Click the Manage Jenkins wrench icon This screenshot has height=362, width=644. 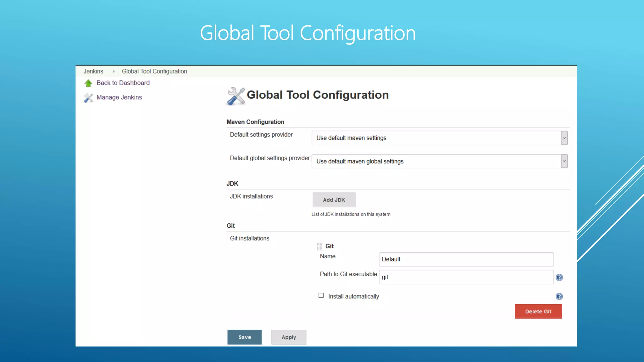[x=88, y=98]
